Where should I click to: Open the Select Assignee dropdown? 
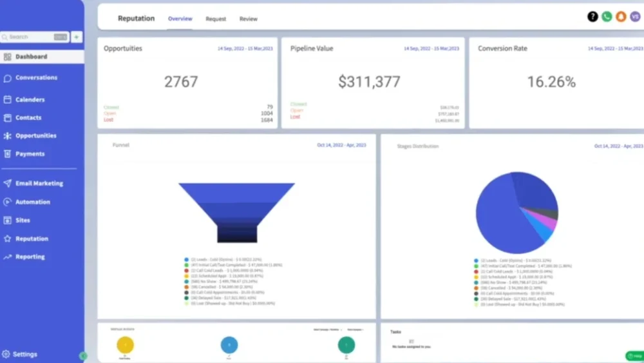tap(355, 329)
